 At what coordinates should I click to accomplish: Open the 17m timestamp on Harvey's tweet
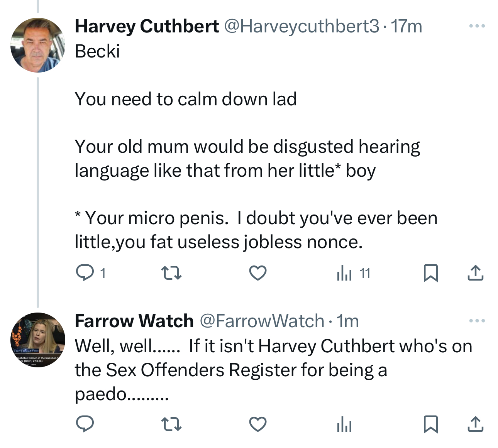pyautogui.click(x=407, y=26)
